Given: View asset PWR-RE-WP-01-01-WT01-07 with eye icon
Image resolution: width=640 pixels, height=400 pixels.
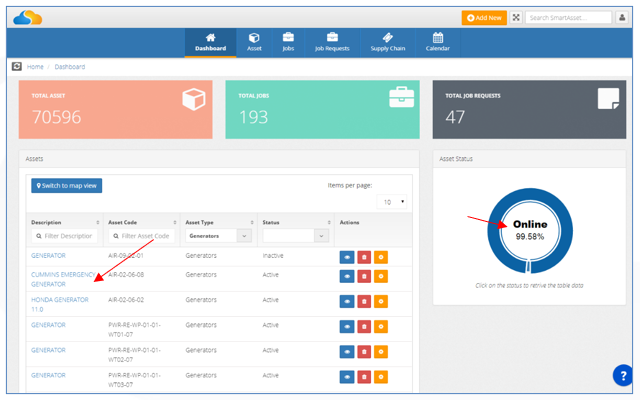Looking at the screenshot, I should 347,327.
